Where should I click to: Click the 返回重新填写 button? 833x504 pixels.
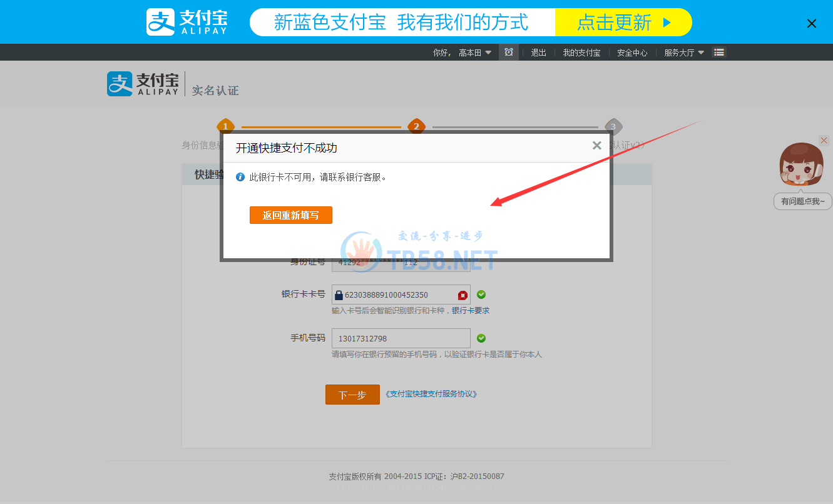click(x=291, y=215)
